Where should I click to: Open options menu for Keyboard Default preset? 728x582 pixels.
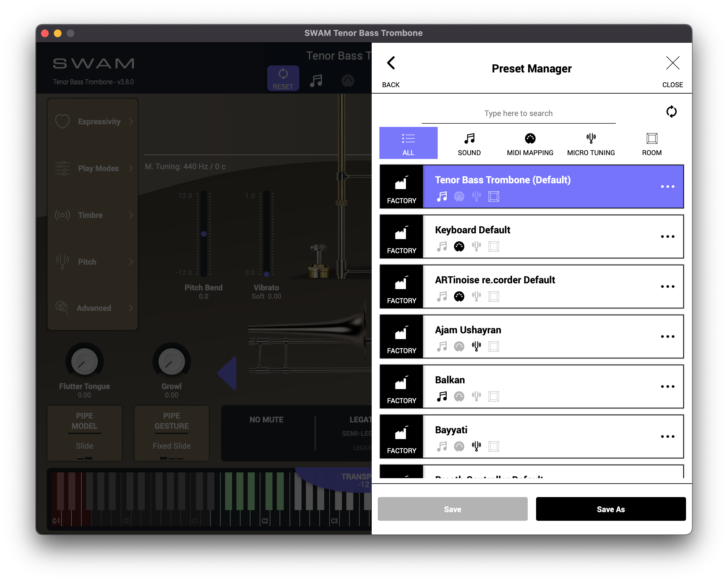click(x=667, y=237)
